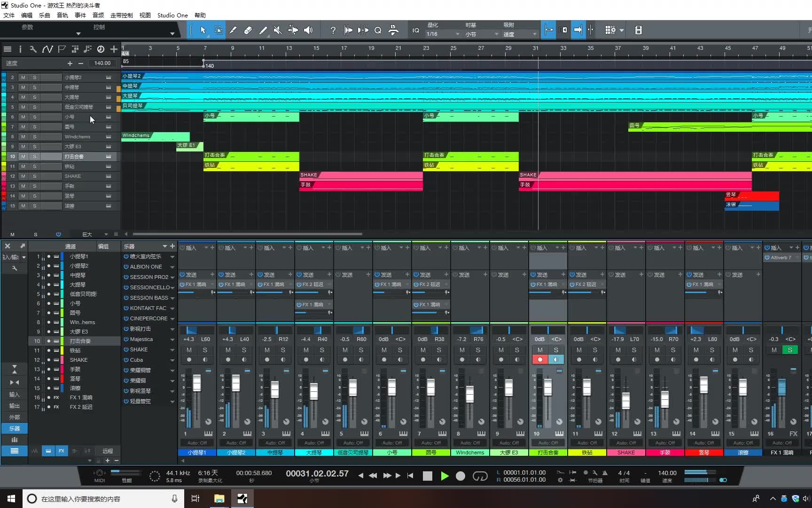Adjust the FX 1 混响 channel fader
This screenshot has width=812, height=508.
[x=781, y=387]
